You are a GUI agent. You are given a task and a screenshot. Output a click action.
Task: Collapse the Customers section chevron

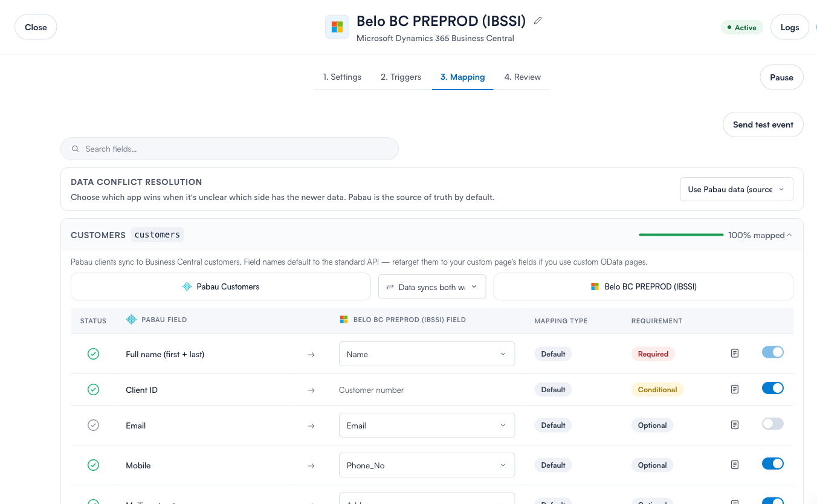789,235
